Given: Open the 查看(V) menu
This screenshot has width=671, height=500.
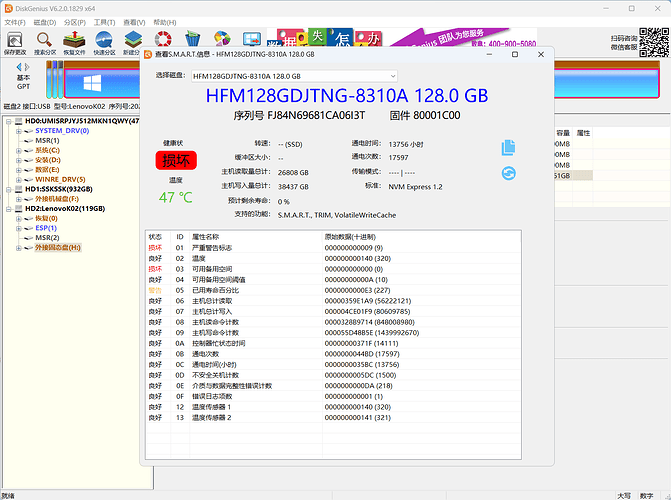Looking at the screenshot, I should [x=134, y=22].
